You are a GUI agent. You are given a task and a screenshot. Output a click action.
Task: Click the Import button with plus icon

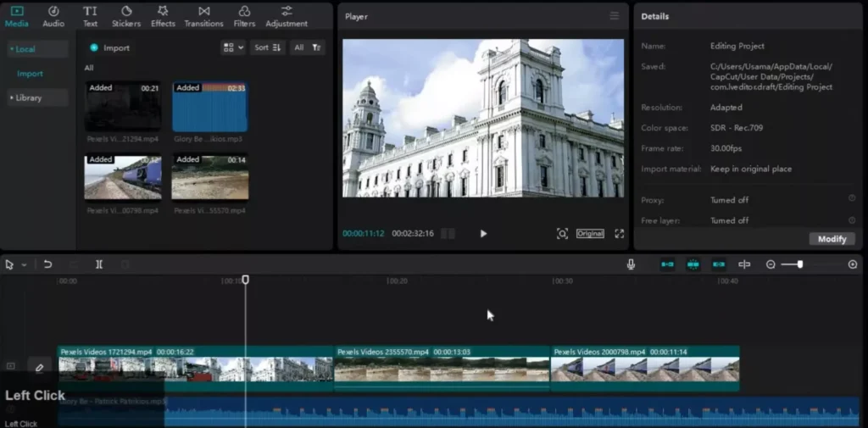pos(109,47)
